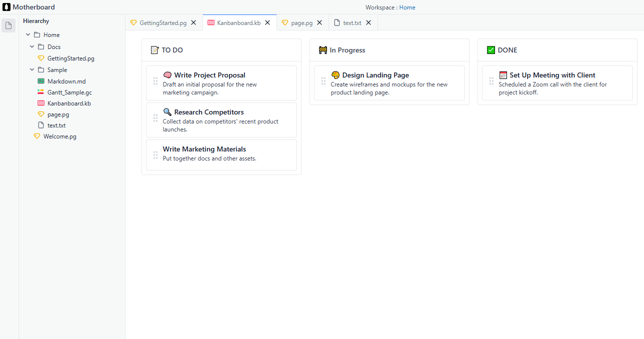Click the Motherboard logo icon
Image resolution: width=644 pixels, height=339 pixels.
click(6, 7)
